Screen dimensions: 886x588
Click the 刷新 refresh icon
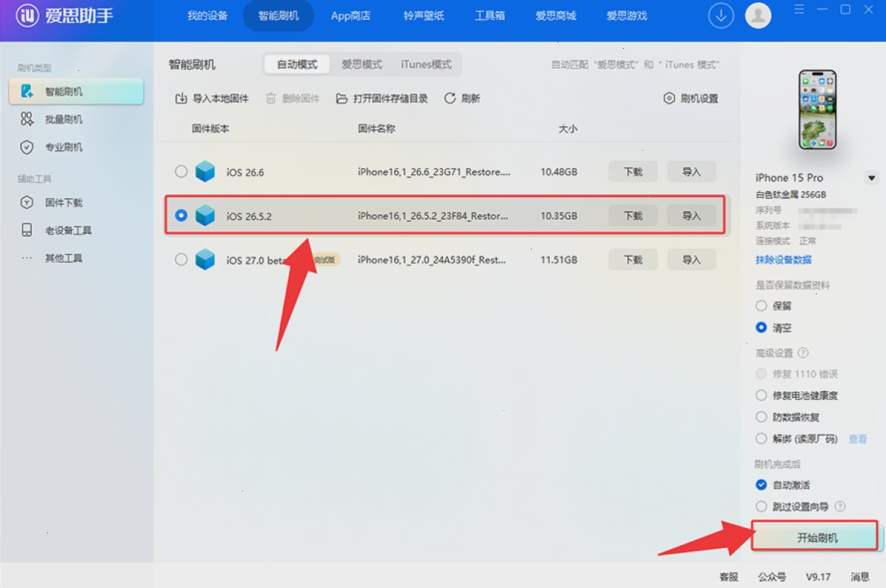point(450,98)
